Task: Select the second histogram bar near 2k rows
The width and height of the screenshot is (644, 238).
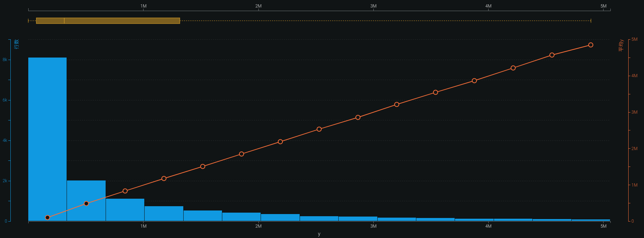Action: (x=86, y=201)
